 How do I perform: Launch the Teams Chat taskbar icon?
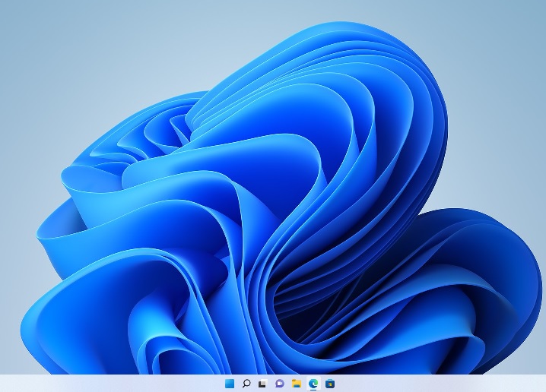(x=280, y=384)
